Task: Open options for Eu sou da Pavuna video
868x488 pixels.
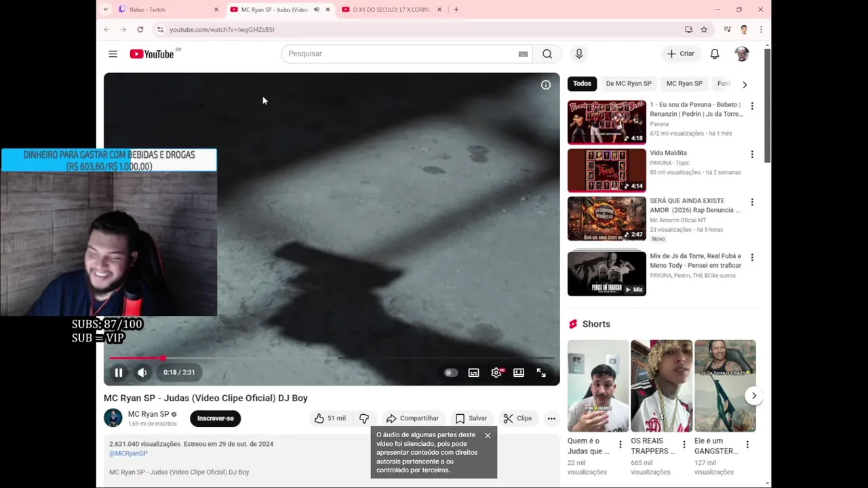Action: click(x=751, y=106)
